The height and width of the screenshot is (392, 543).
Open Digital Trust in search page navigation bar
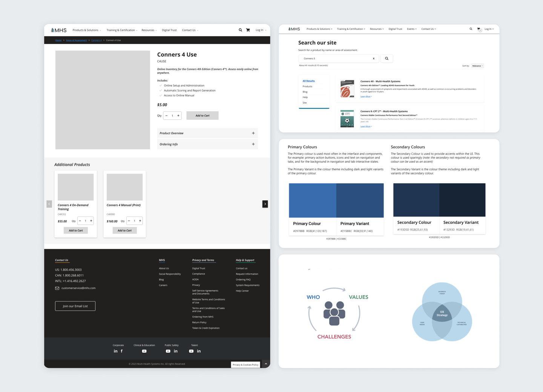[395, 29]
